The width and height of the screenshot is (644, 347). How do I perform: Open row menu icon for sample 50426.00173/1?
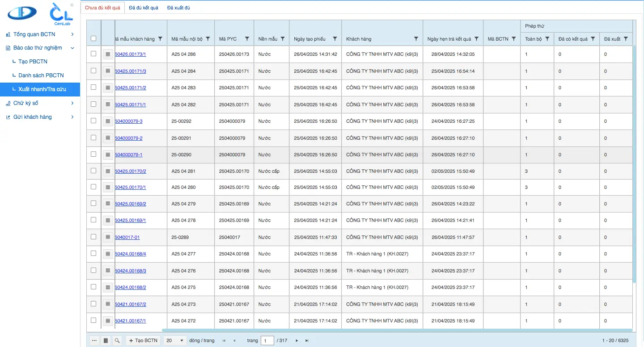pyautogui.click(x=108, y=54)
